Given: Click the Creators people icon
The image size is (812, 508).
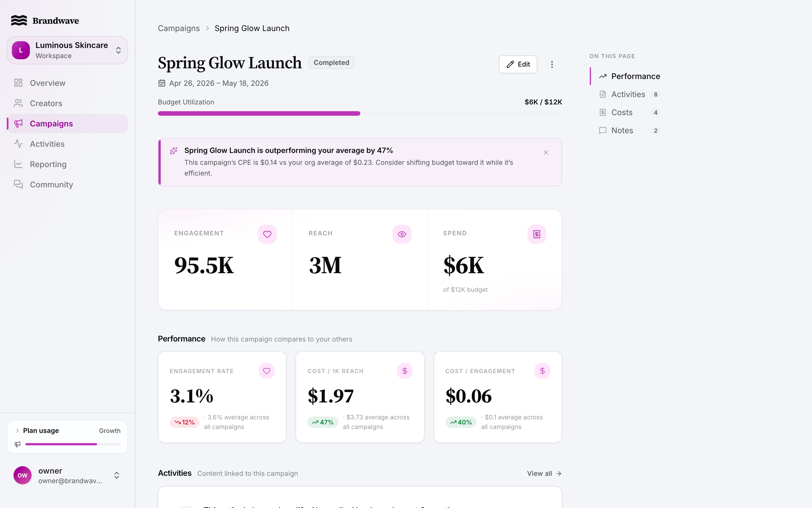Looking at the screenshot, I should tap(18, 103).
